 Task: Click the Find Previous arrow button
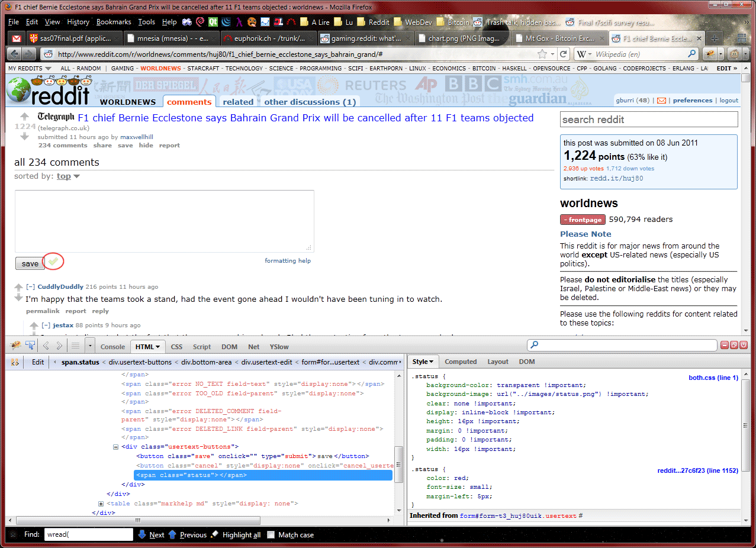click(188, 534)
